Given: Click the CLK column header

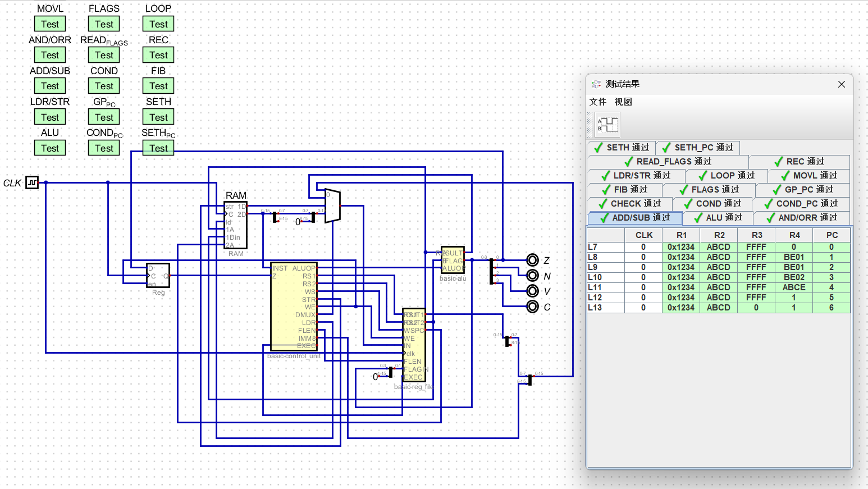Looking at the screenshot, I should click(x=643, y=235).
